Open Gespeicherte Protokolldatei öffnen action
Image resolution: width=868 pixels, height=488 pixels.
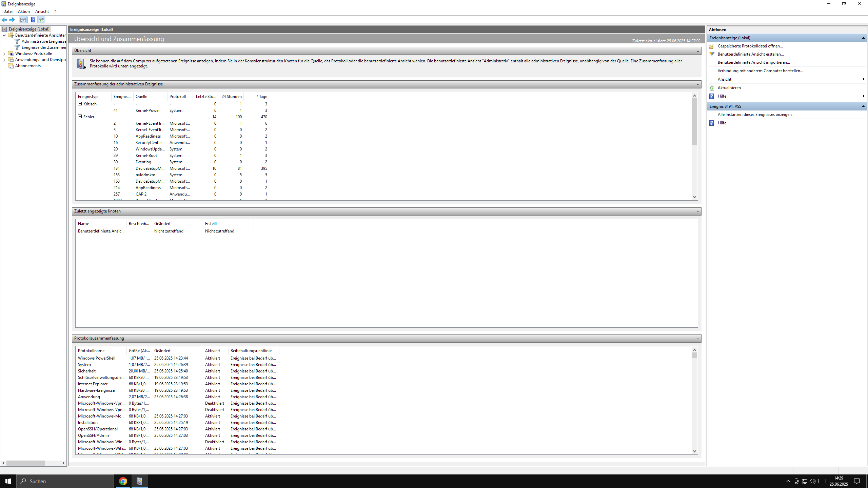(750, 46)
